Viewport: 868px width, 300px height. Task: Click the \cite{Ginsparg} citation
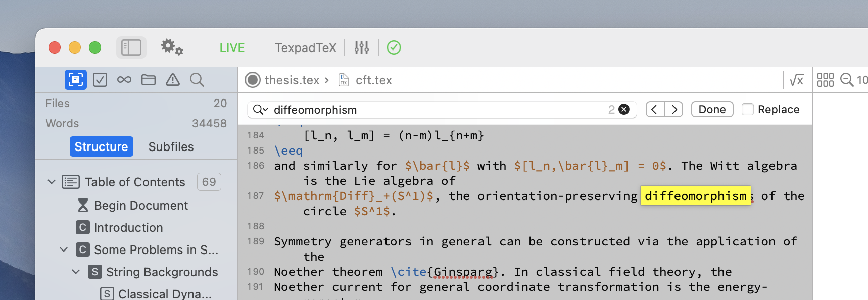click(x=445, y=272)
